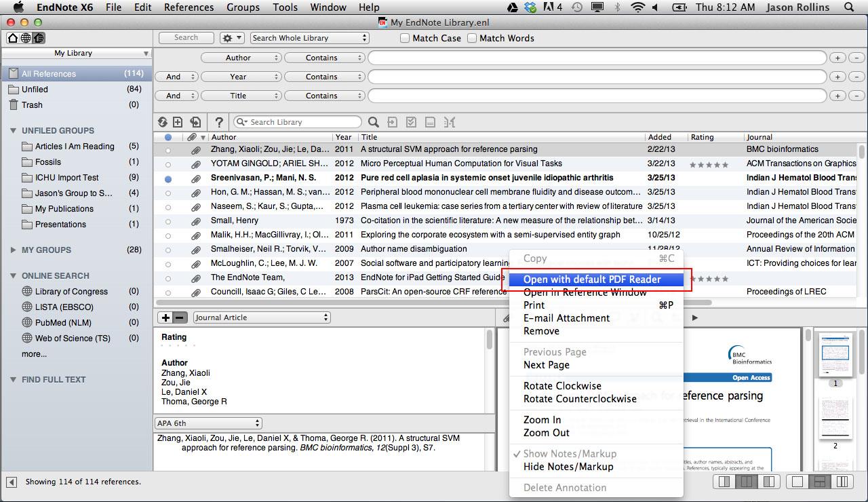Add a search row with first plus button
This screenshot has height=502, width=868.
click(x=838, y=58)
